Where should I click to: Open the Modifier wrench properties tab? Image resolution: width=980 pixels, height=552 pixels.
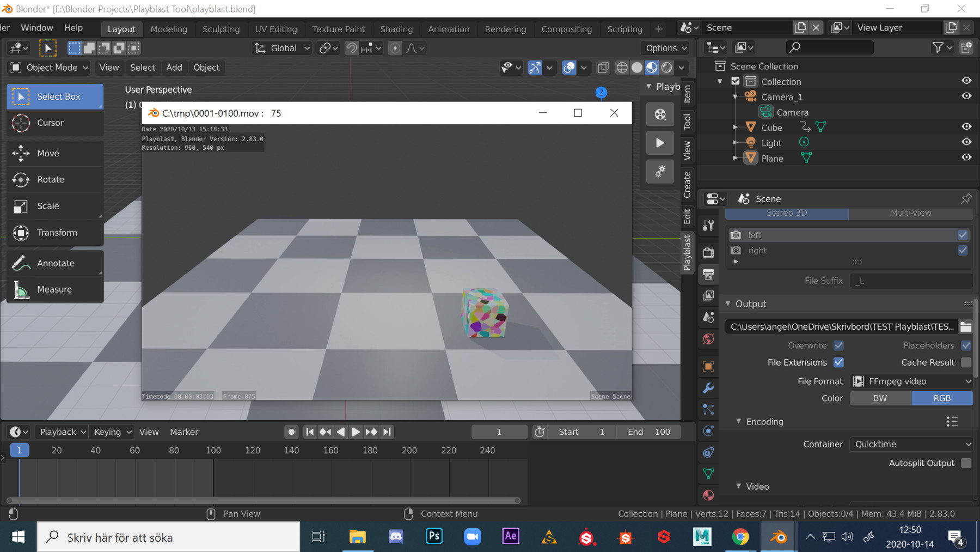tap(708, 388)
